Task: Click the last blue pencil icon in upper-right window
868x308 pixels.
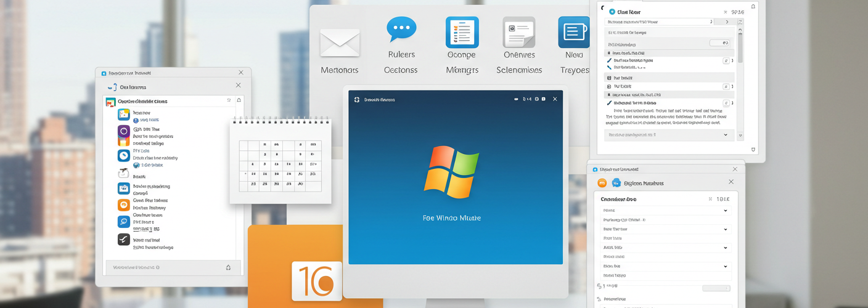Action: click(610, 103)
